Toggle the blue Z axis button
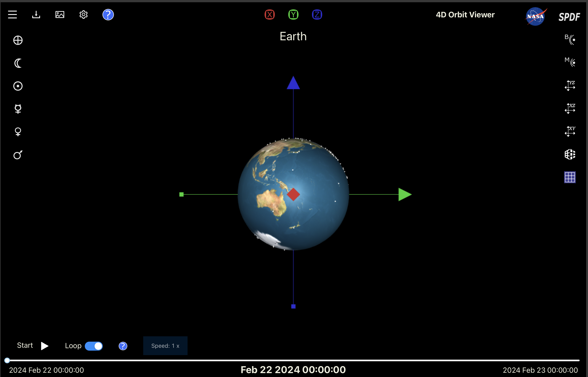The height and width of the screenshot is (377, 588). tap(317, 15)
